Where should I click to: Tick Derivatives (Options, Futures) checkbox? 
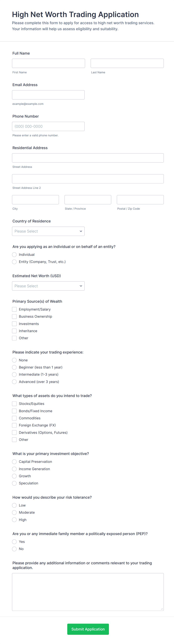[14, 432]
